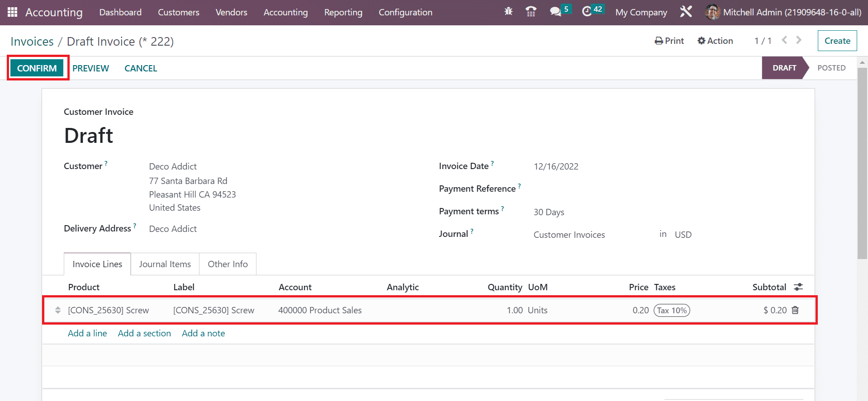
Task: Open My Company switcher
Action: [641, 12]
